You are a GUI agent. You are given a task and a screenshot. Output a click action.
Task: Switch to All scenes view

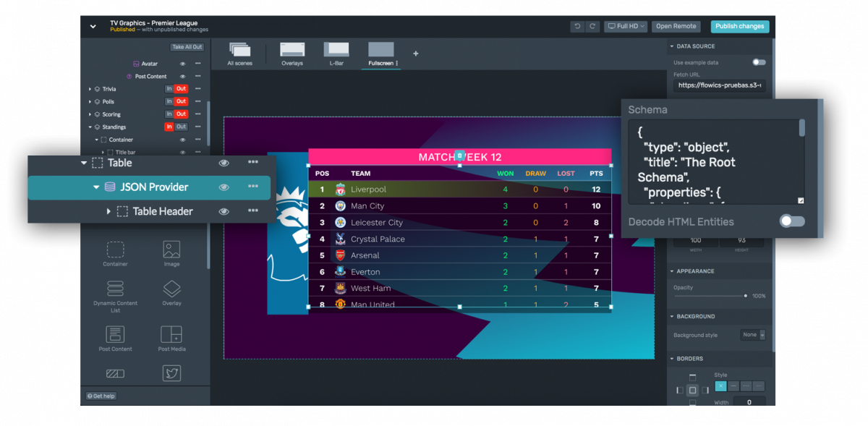tap(240, 54)
